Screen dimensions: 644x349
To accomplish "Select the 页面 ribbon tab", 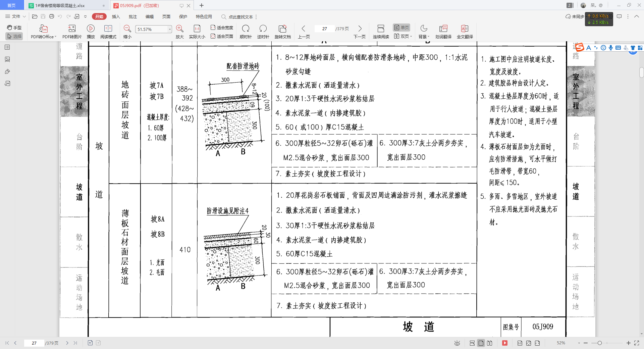I will click(166, 16).
